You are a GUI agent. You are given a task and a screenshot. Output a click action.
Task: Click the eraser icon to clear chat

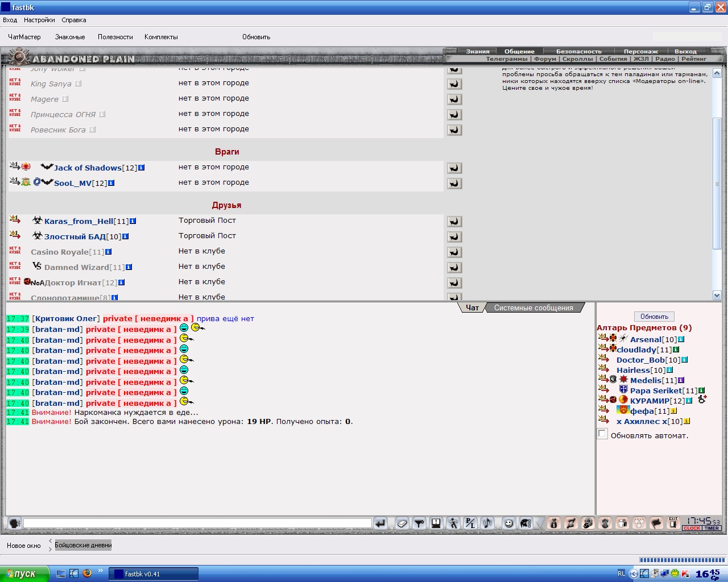pyautogui.click(x=402, y=523)
